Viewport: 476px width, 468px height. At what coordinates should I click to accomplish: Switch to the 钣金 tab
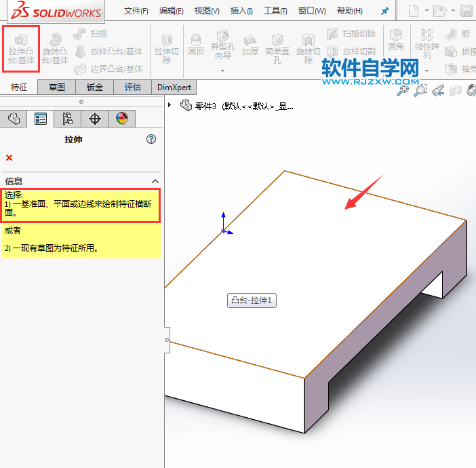[x=95, y=87]
